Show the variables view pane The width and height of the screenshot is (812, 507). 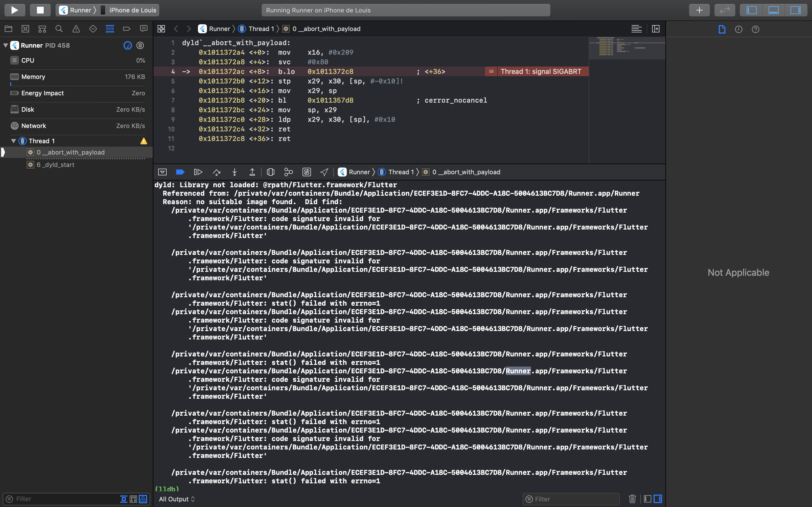(647, 499)
